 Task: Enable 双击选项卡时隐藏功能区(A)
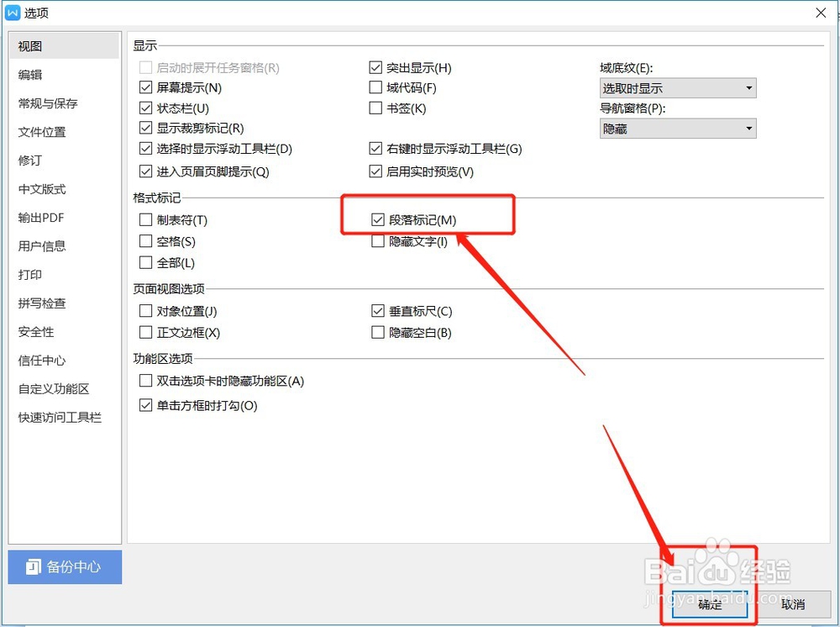(x=145, y=381)
